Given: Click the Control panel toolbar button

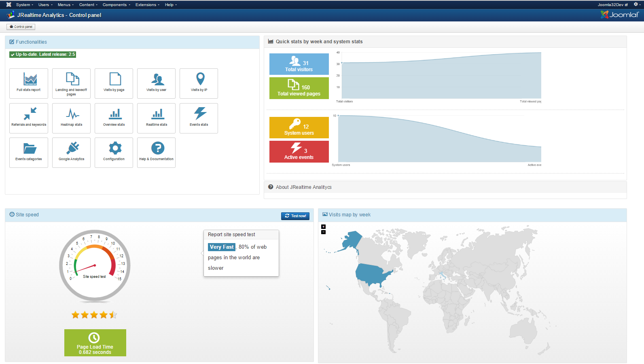Looking at the screenshot, I should 21,27.
